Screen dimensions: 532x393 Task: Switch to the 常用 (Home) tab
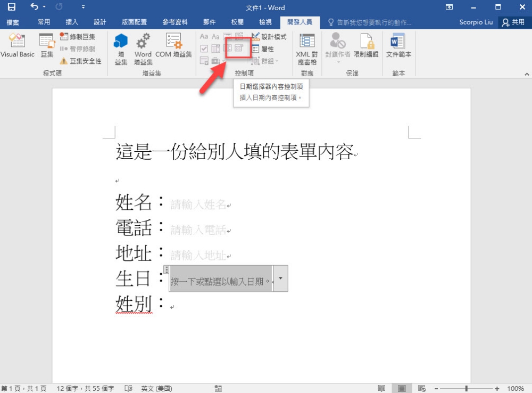44,22
